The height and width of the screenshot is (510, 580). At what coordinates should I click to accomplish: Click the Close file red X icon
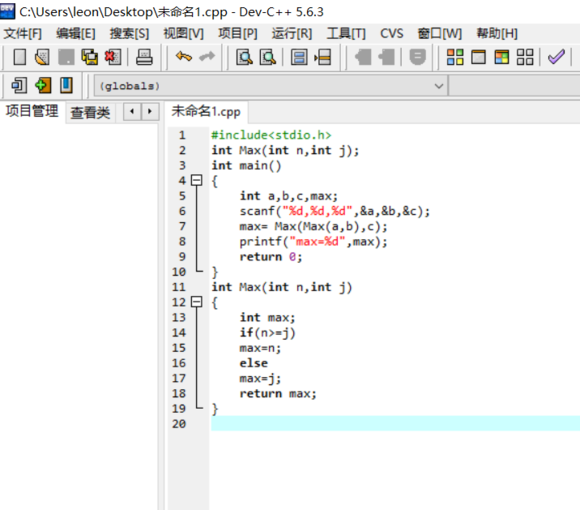coord(112,57)
